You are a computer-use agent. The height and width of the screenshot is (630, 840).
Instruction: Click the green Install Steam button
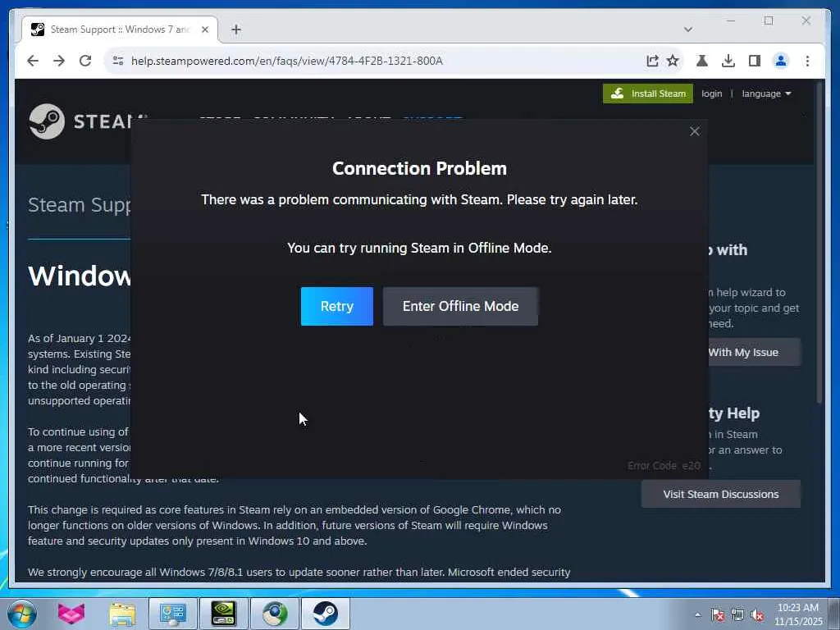pos(648,94)
